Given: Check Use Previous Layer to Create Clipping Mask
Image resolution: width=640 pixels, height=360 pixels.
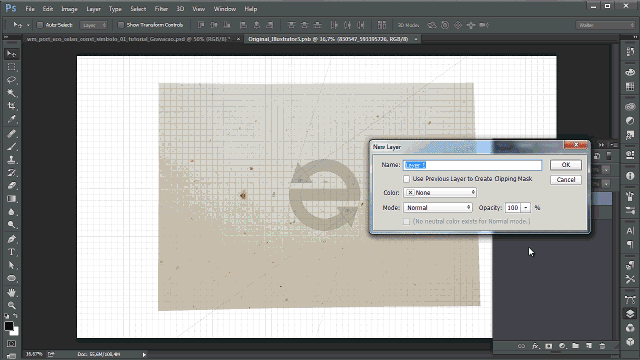Looking at the screenshot, I should point(407,179).
